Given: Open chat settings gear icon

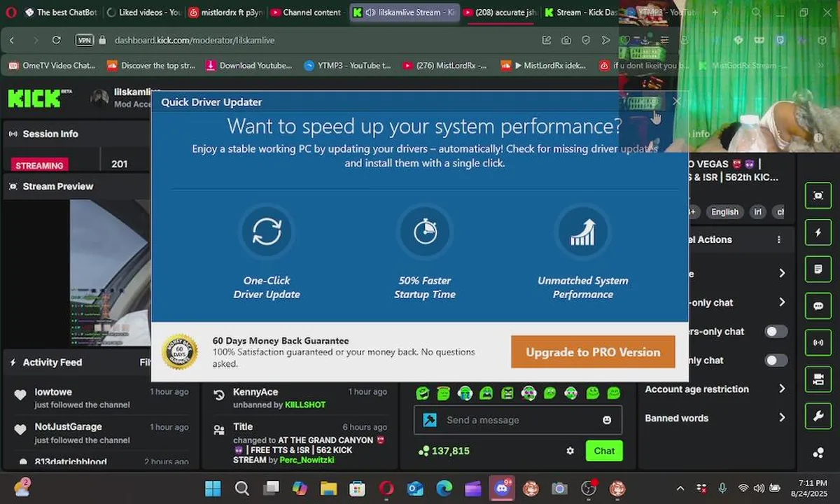Looking at the screenshot, I should coord(570,451).
